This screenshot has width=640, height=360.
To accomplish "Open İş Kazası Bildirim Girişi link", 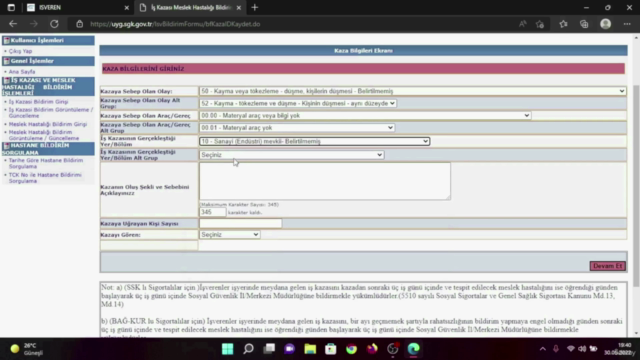I will pos(38,102).
